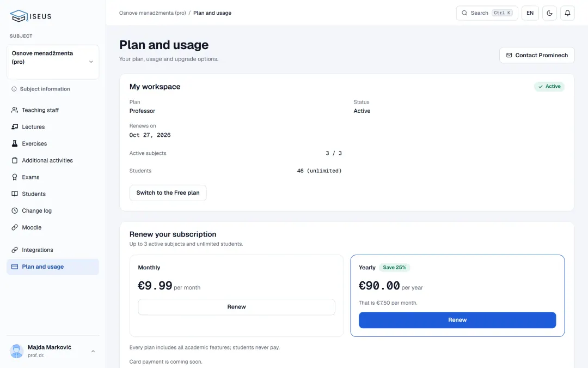Toggle dark mode with the moon icon
Image resolution: width=588 pixels, height=368 pixels.
(x=549, y=13)
